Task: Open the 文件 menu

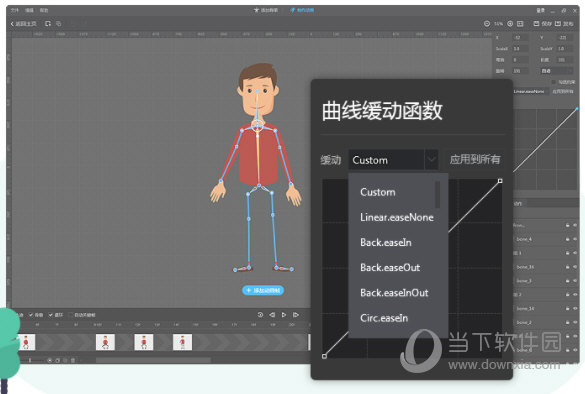Action: [15, 10]
